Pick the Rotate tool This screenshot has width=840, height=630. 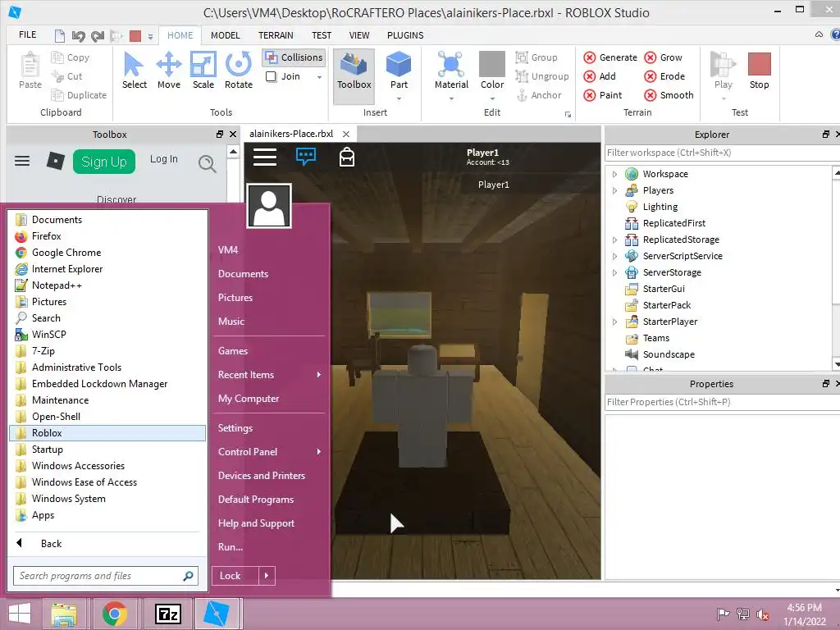click(x=239, y=71)
